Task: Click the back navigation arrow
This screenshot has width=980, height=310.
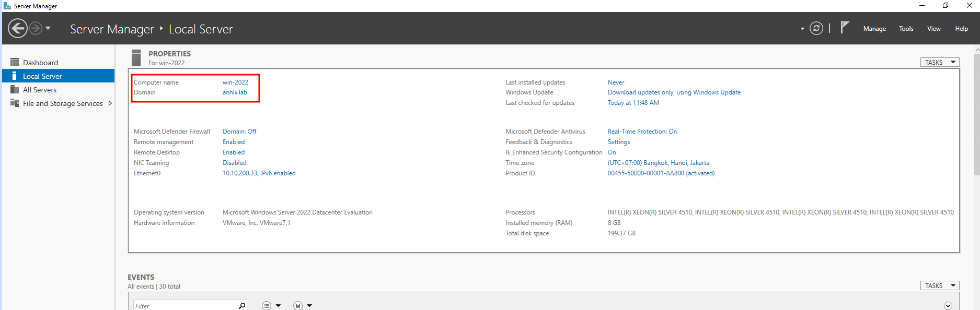Action: [18, 28]
